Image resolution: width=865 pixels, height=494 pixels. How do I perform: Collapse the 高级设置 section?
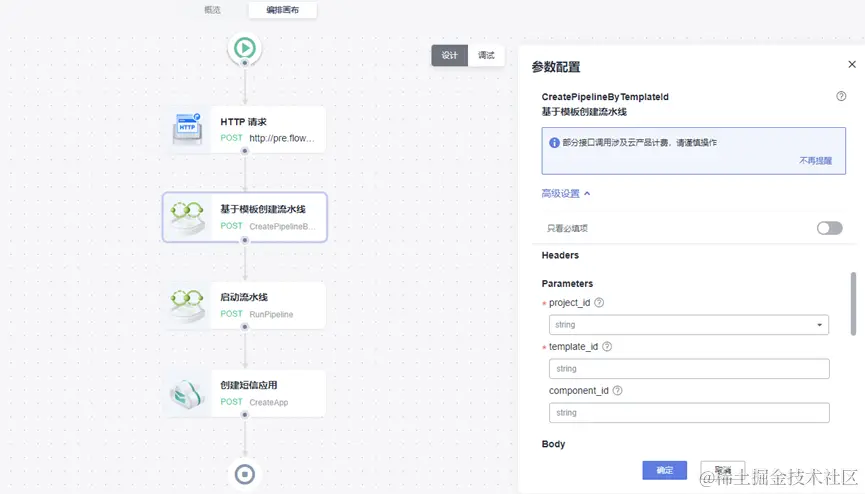click(565, 193)
